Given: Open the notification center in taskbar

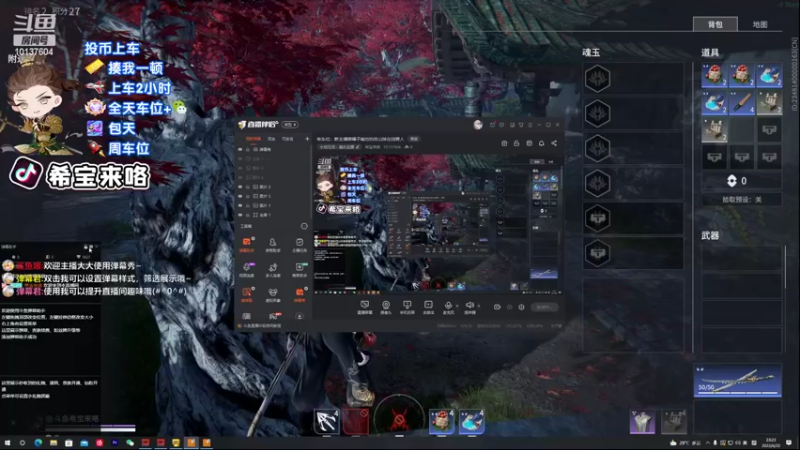Looking at the screenshot, I should point(789,443).
